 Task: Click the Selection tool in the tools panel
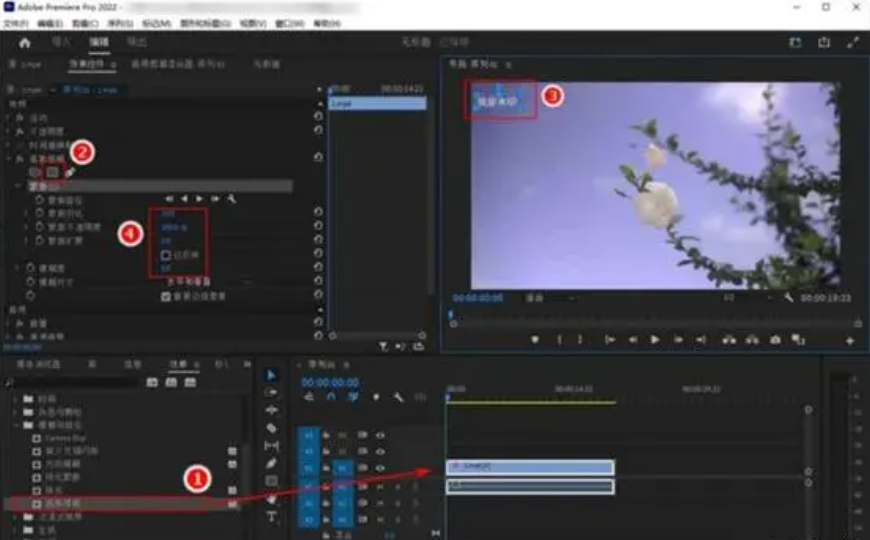pos(271,375)
